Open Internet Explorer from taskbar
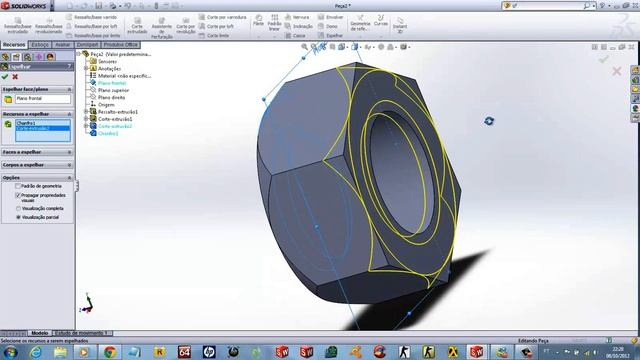Viewport: 640px width, 360px height. 36,352
